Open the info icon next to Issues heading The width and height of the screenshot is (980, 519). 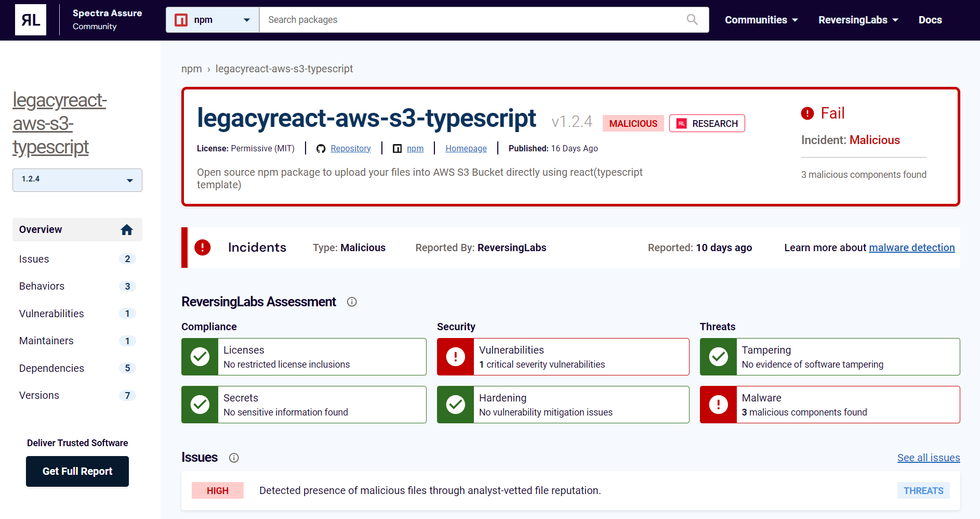(x=234, y=458)
